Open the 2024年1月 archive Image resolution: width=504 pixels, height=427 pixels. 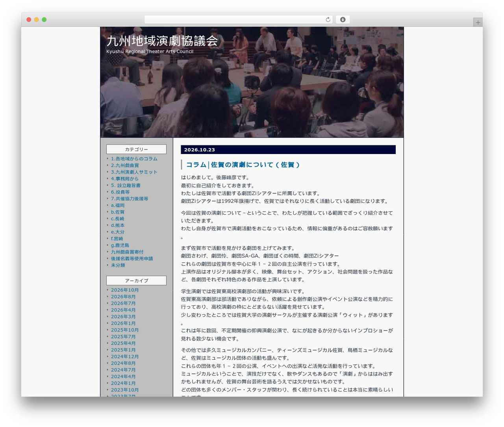pyautogui.click(x=123, y=384)
